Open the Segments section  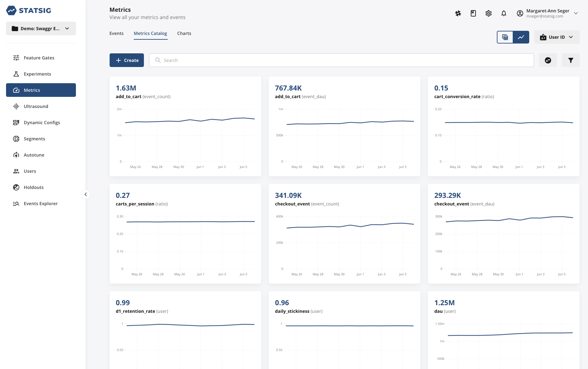[x=34, y=139]
